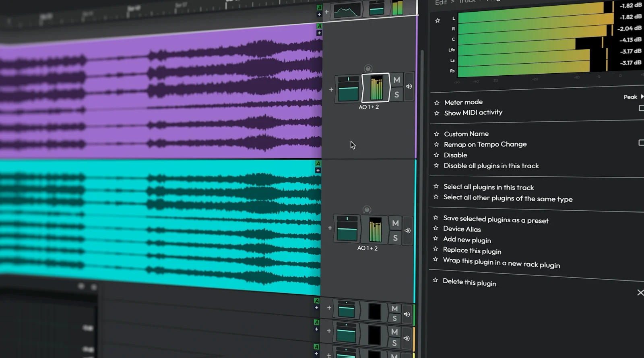
Task: Click Wrap this plugin in a new rack plugin
Action: 501,263
